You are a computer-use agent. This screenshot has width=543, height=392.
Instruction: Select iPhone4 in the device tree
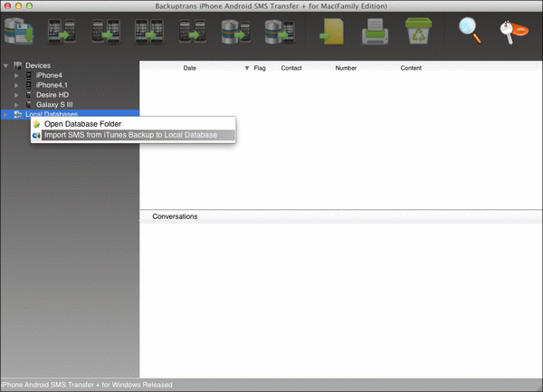[x=49, y=75]
